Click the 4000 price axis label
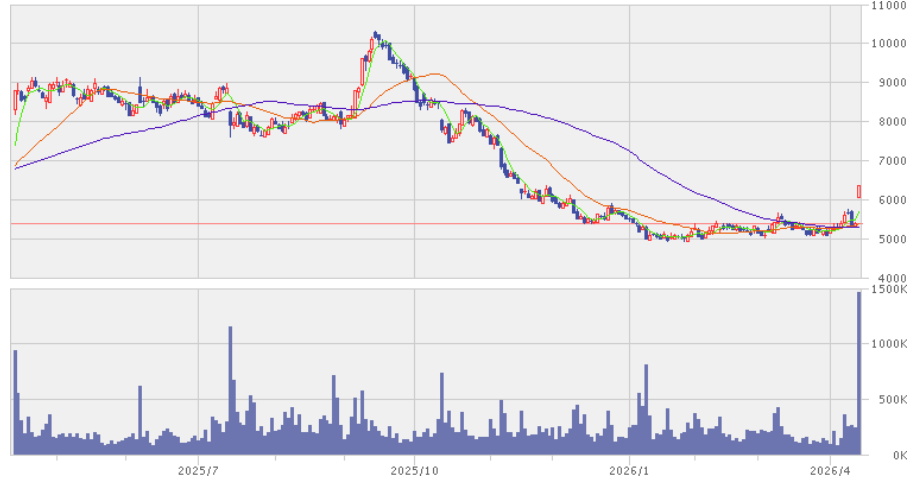The height and width of the screenshot is (483, 915). point(887,277)
